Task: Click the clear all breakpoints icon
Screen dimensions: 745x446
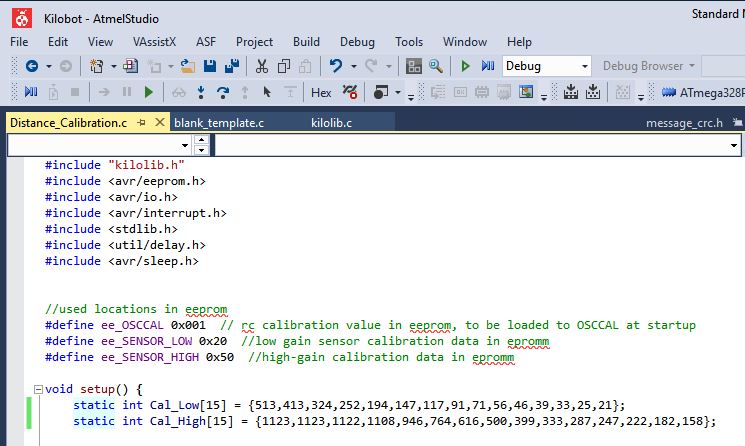Action: [350, 92]
